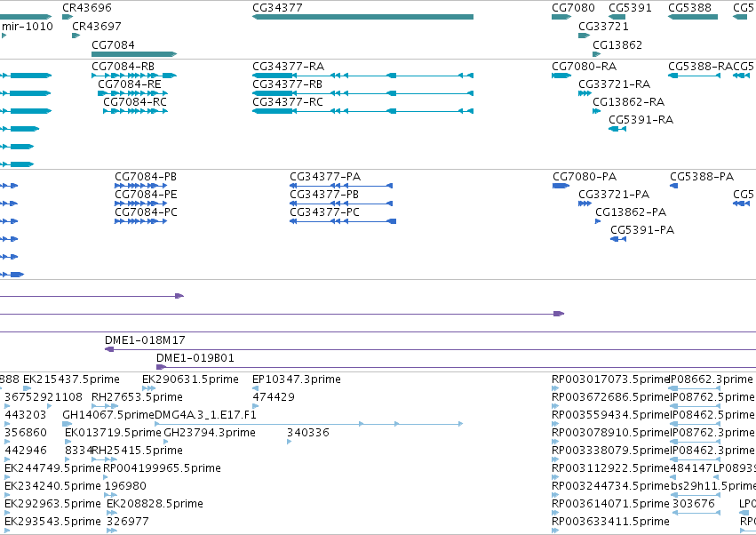The image size is (756, 535).
Task: Click EST EK234240.5prime
Action: tap(52, 487)
